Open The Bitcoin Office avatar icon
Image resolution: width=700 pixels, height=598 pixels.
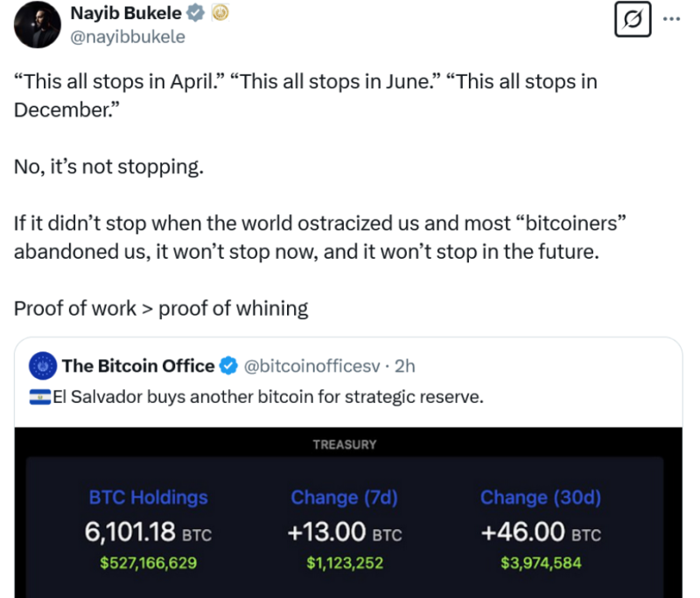click(x=43, y=365)
